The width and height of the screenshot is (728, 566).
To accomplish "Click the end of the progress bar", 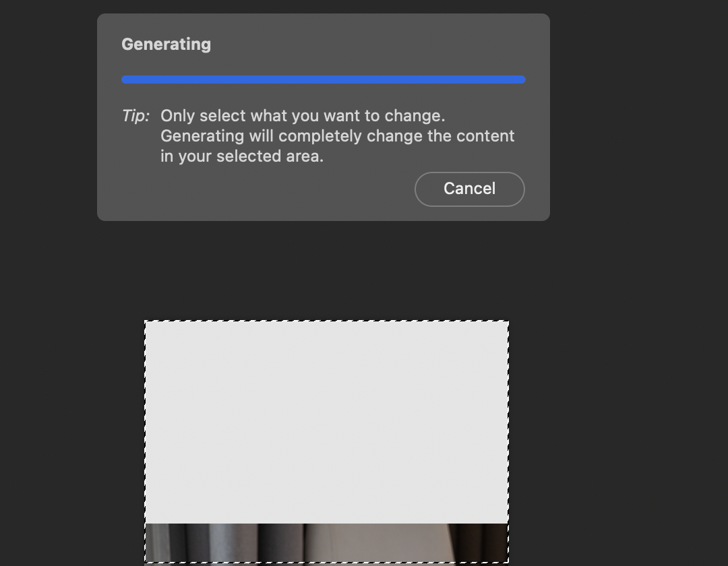I will point(522,79).
